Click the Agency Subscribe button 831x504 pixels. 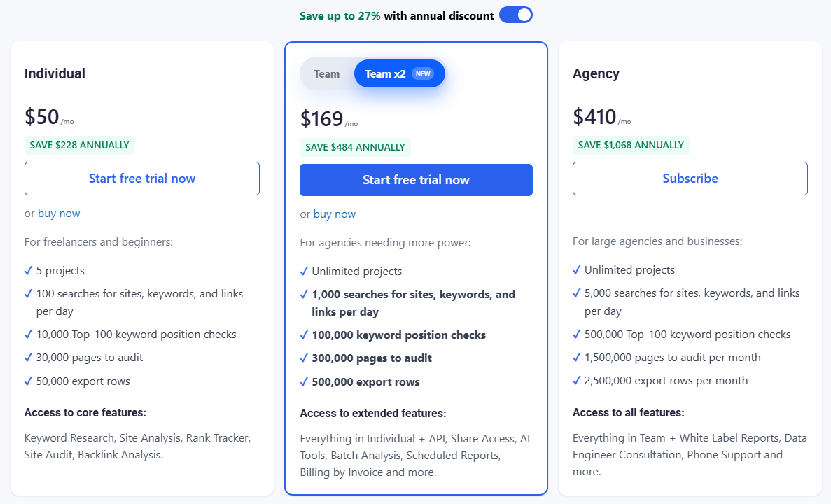pos(690,178)
